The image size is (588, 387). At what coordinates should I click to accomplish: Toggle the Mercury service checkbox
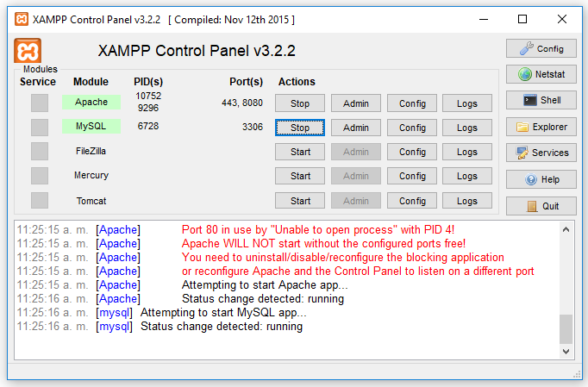pos(40,176)
